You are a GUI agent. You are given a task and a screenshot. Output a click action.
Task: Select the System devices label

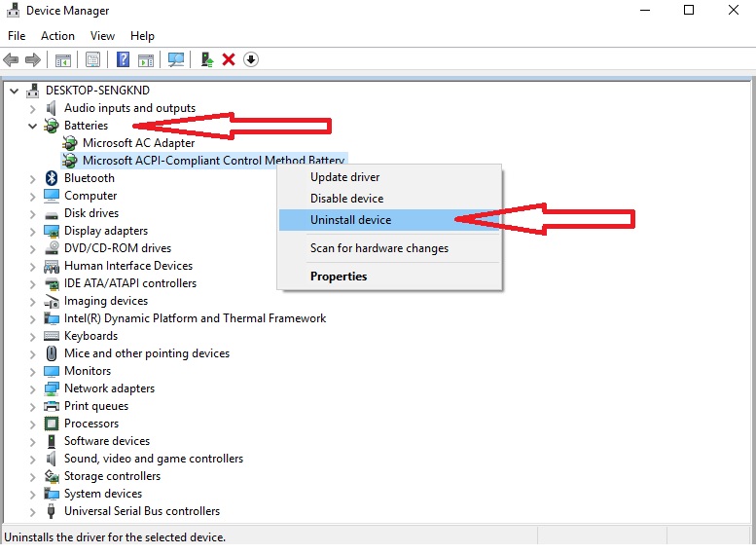point(103,494)
